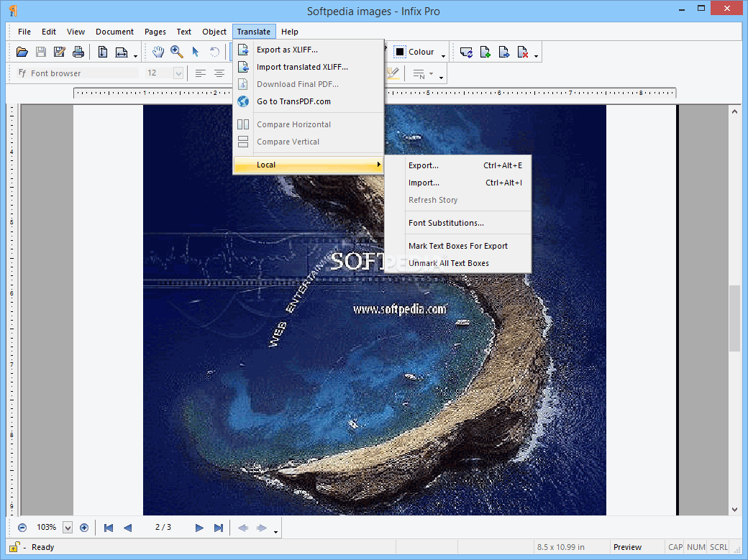
Task: Select the Zoom magnifier tool
Action: 176,52
